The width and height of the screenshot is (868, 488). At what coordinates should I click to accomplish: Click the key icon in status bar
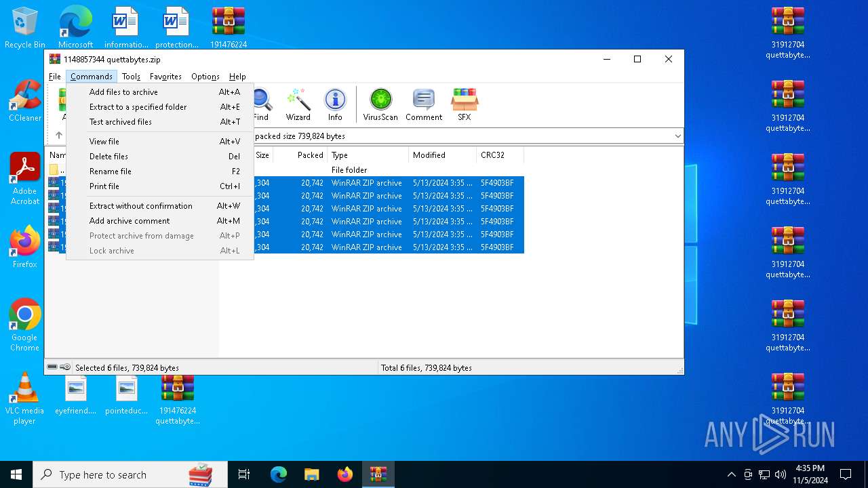pyautogui.click(x=65, y=367)
